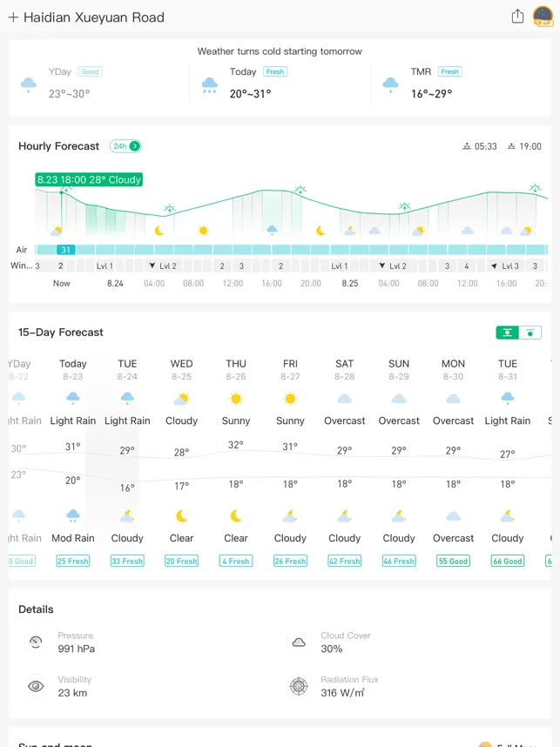
Task: Open the 46 Fresh air quality badge
Action: pyautogui.click(x=399, y=562)
